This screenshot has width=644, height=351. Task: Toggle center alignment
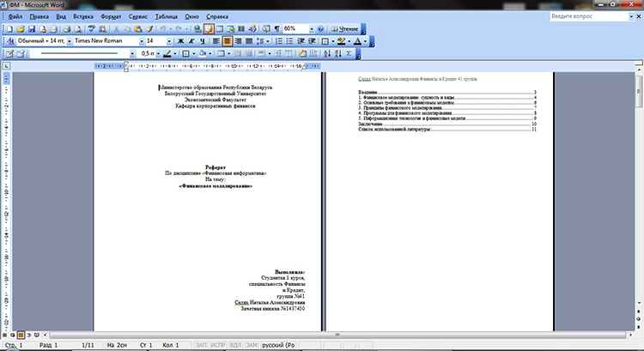(x=228, y=41)
